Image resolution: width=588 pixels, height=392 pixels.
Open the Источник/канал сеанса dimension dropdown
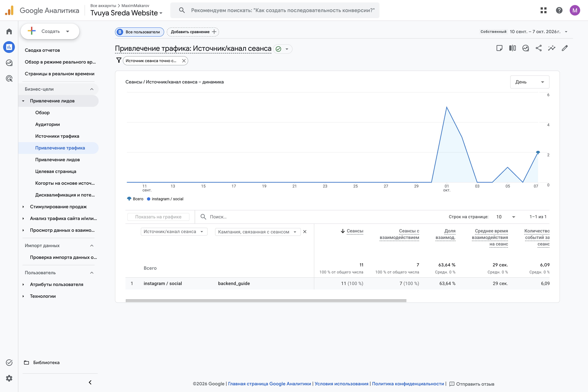tap(174, 231)
